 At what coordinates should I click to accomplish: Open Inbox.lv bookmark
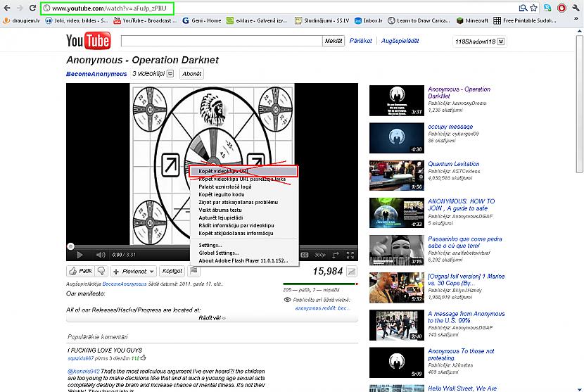pos(369,20)
